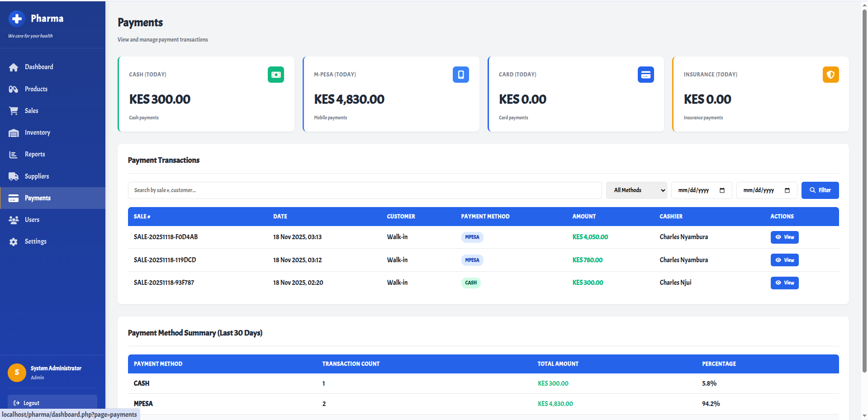Click the Filter button
The image size is (868, 420).
[820, 190]
